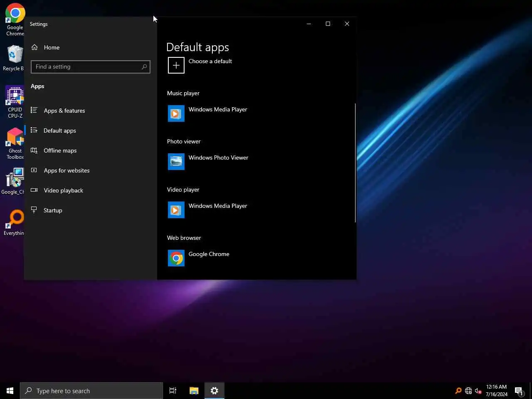
Task: Maximize the Settings window
Action: pos(328,24)
